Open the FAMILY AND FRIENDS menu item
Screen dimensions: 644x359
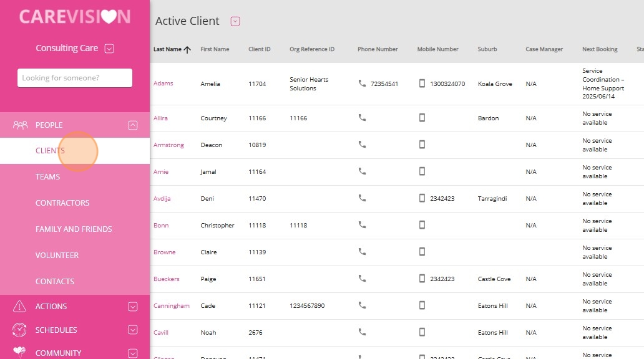[75, 229]
